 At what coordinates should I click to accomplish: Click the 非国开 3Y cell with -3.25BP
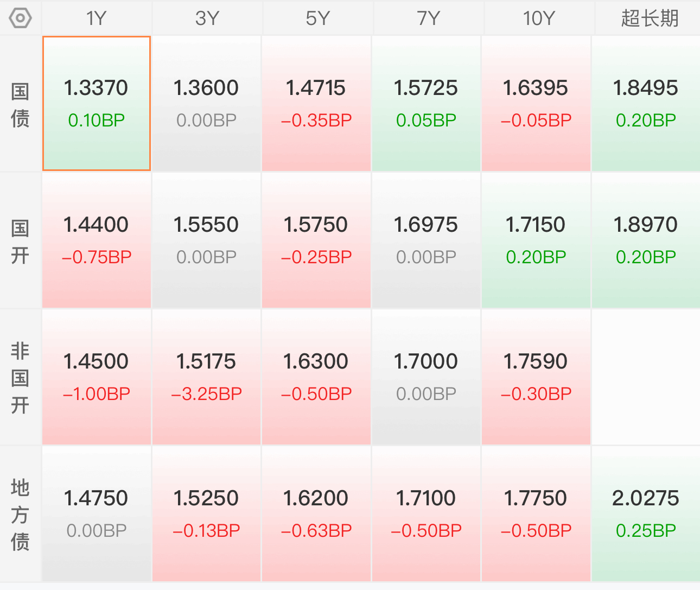(x=207, y=377)
